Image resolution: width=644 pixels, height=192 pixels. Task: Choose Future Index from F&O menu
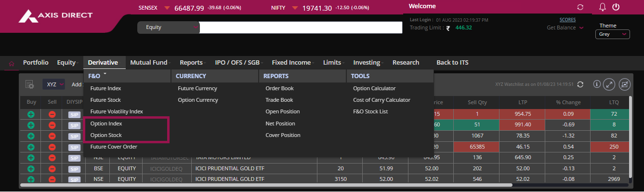click(106, 89)
